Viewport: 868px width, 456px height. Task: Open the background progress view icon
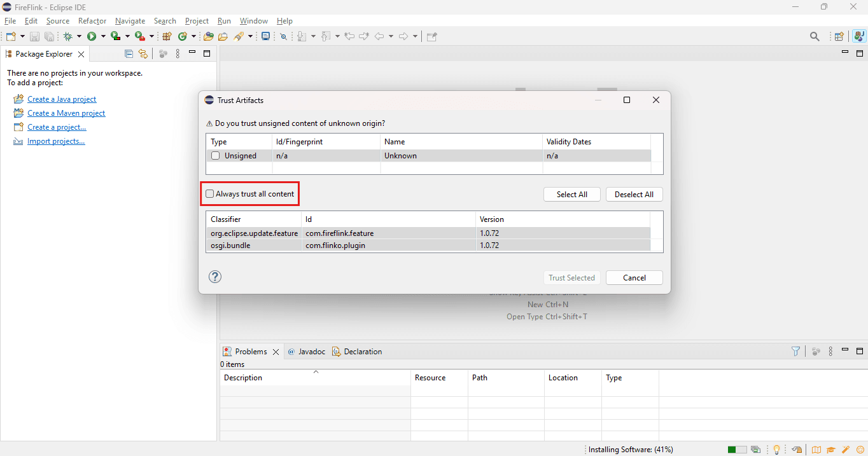coord(755,450)
